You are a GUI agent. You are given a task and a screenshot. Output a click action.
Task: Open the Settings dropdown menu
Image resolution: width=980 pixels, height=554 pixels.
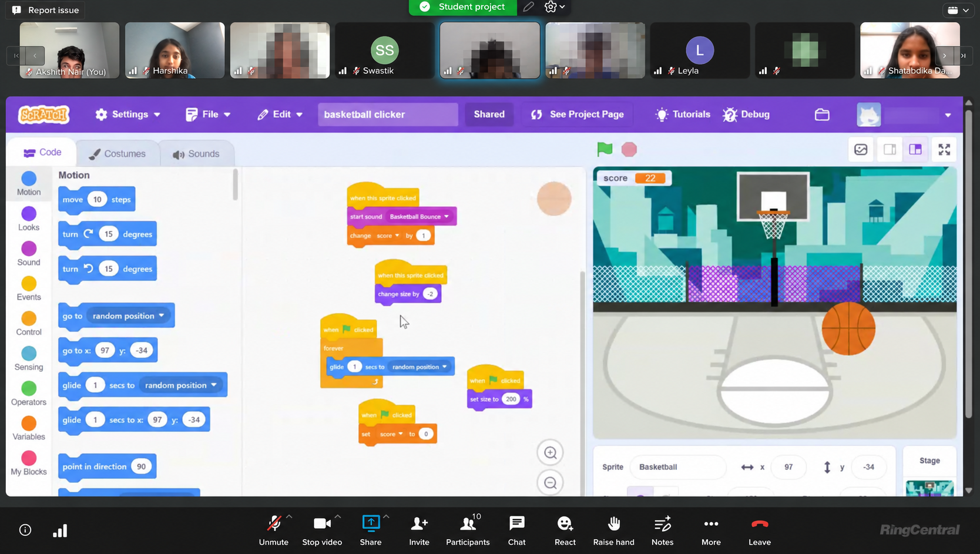point(128,115)
